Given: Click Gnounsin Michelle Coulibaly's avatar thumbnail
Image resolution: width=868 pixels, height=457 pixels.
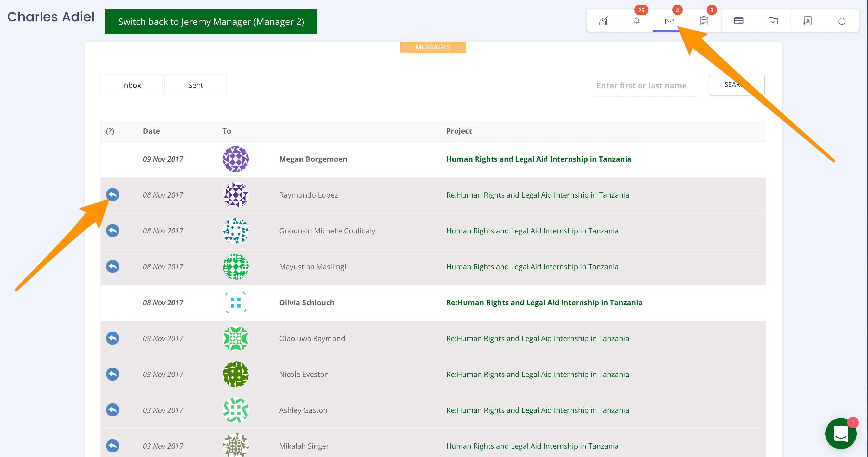Looking at the screenshot, I should click(235, 231).
